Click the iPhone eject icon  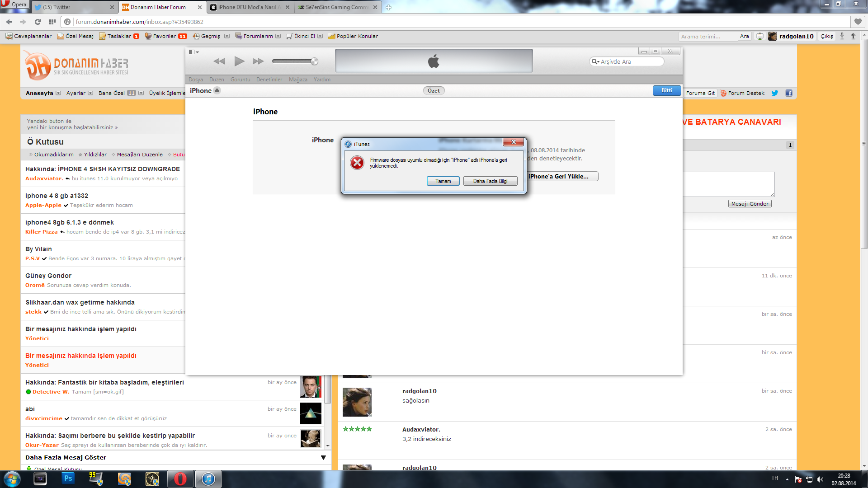(217, 90)
